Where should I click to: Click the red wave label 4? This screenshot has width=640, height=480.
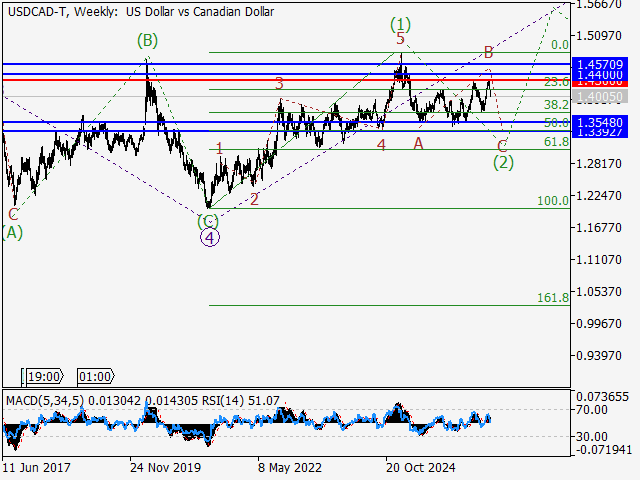click(x=381, y=145)
